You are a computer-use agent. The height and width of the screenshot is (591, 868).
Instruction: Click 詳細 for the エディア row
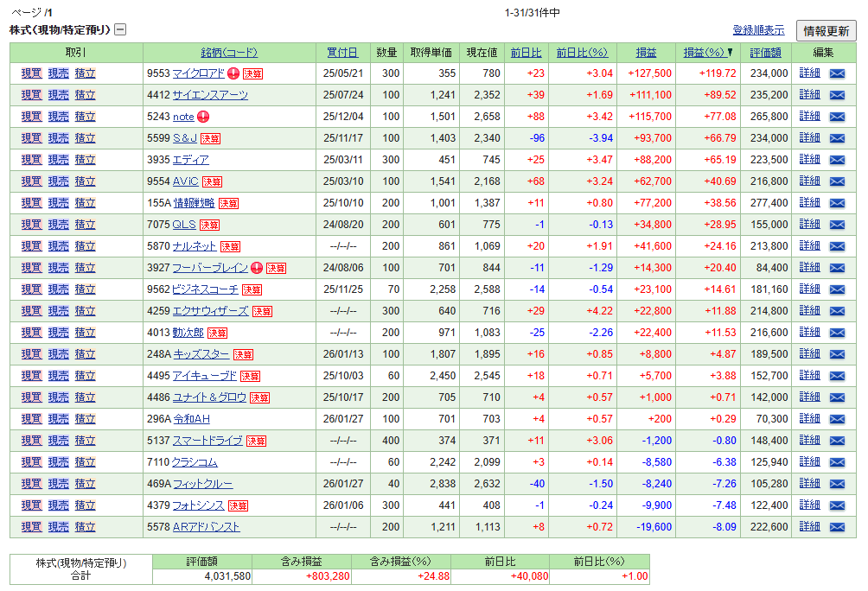808,160
